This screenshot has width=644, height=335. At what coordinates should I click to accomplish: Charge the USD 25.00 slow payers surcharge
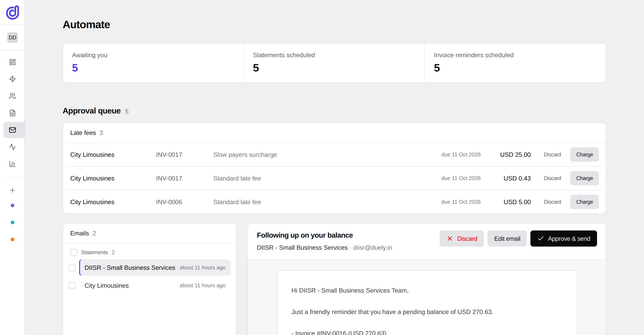tap(584, 155)
